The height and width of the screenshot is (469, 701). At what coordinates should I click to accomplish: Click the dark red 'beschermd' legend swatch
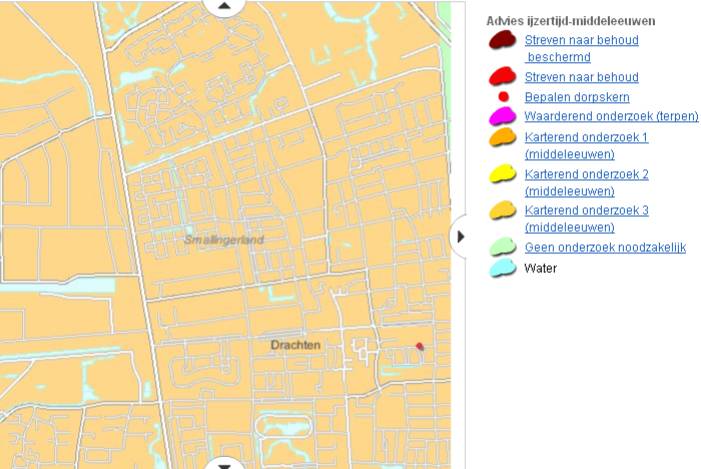(x=503, y=40)
